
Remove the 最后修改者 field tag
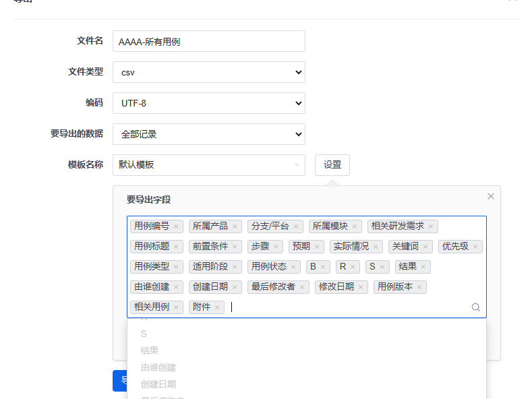tap(301, 287)
